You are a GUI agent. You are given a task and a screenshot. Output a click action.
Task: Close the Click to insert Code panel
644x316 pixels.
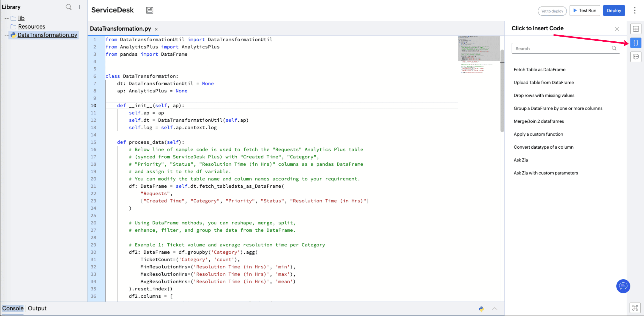tap(617, 29)
